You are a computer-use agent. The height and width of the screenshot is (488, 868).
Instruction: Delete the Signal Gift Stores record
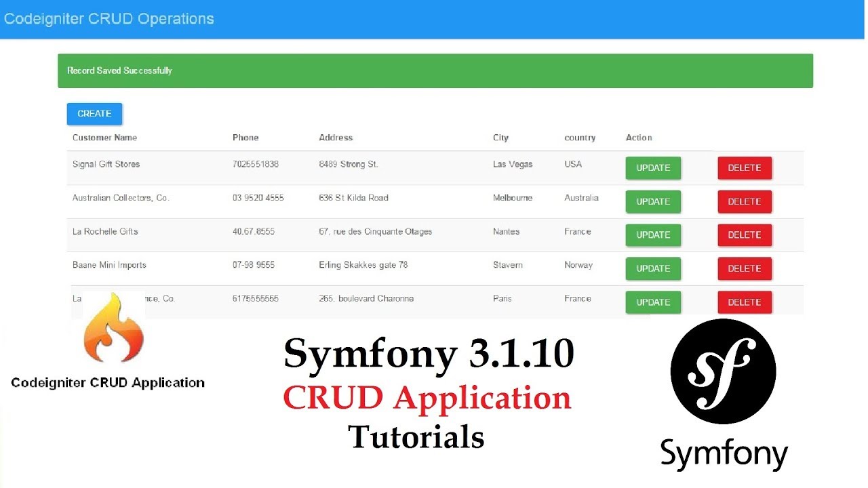(x=745, y=168)
